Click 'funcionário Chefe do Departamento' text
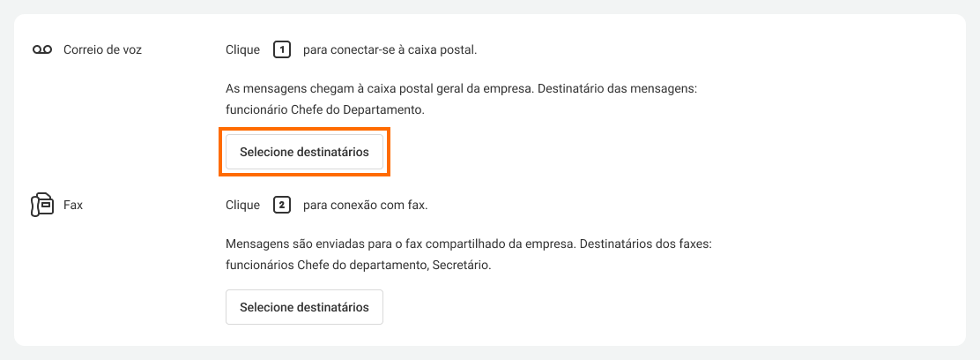Screen dimensions: 980x360 [x=324, y=111]
